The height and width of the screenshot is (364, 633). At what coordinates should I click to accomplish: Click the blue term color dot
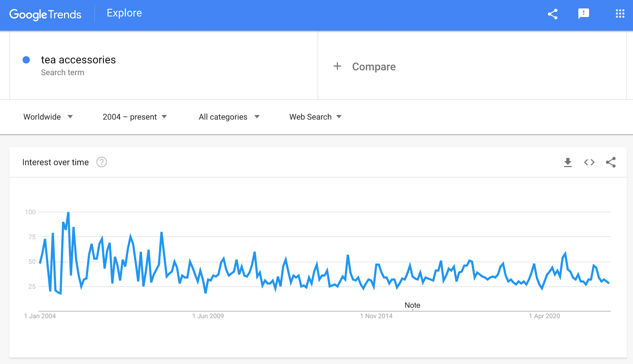[x=26, y=60]
